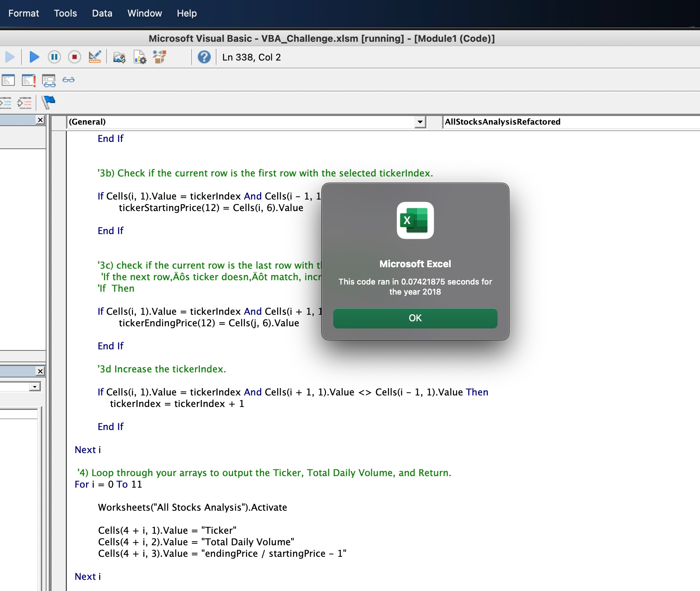The width and height of the screenshot is (700, 591).
Task: Open the Immediate Window icon
Action: (x=28, y=80)
